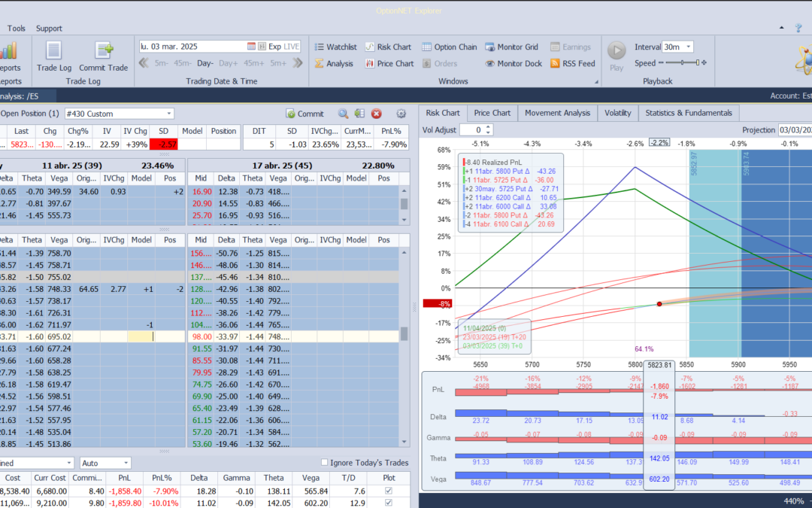Start playback with the Play button
Image resolution: width=812 pixels, height=508 pixels.
click(x=617, y=56)
